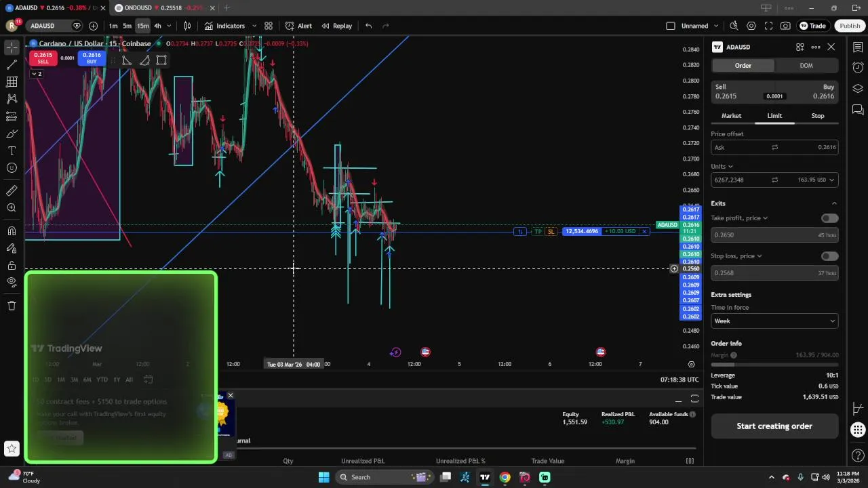Open the object tree layers panel
868x488 pixels.
tap(858, 89)
